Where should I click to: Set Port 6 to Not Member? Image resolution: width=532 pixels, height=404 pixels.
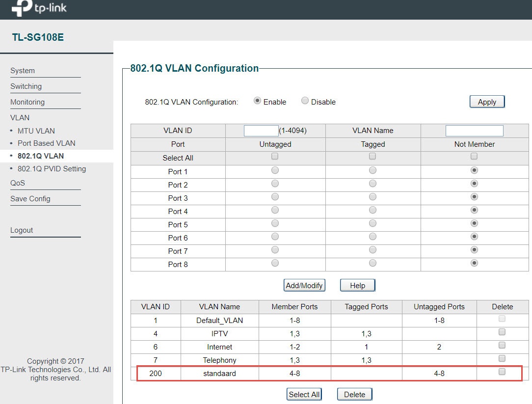474,237
